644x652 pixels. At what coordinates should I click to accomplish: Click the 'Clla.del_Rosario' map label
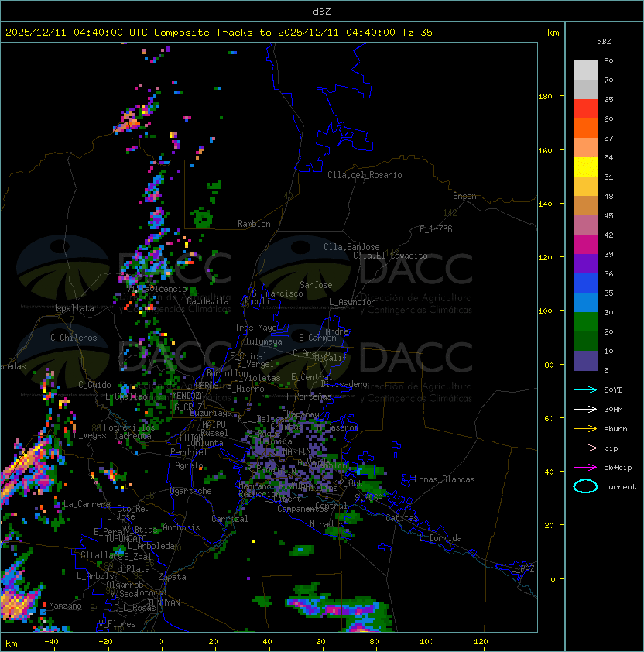point(365,175)
